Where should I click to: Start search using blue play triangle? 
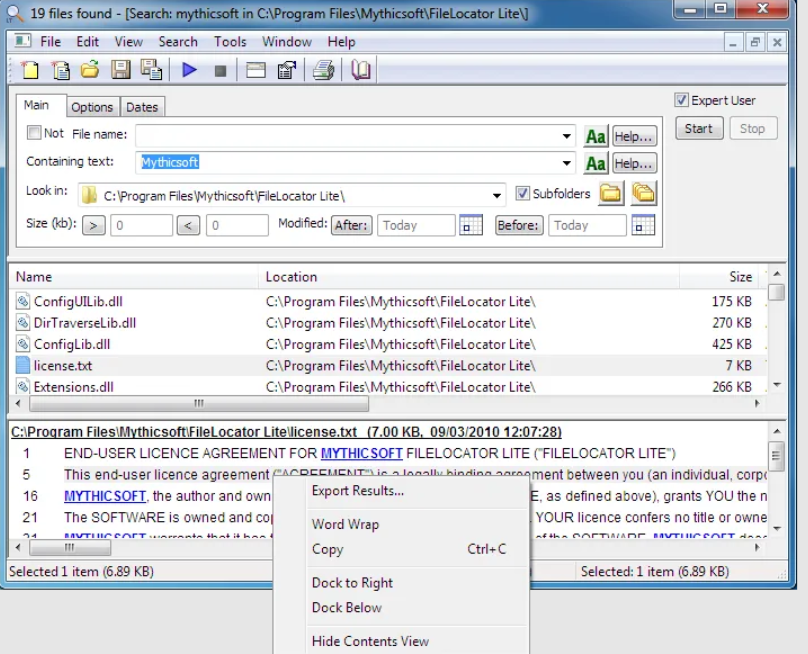click(x=190, y=70)
